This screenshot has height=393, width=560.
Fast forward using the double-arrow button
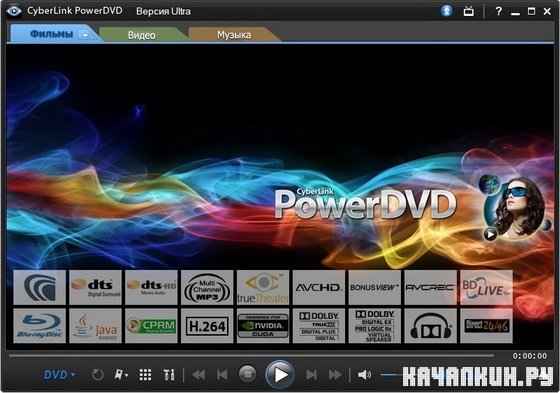click(335, 375)
